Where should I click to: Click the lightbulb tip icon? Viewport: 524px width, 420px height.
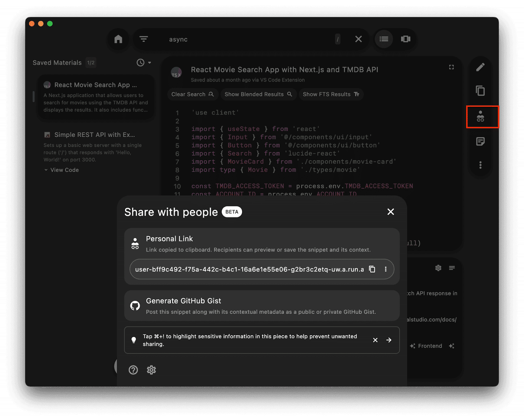(134, 340)
